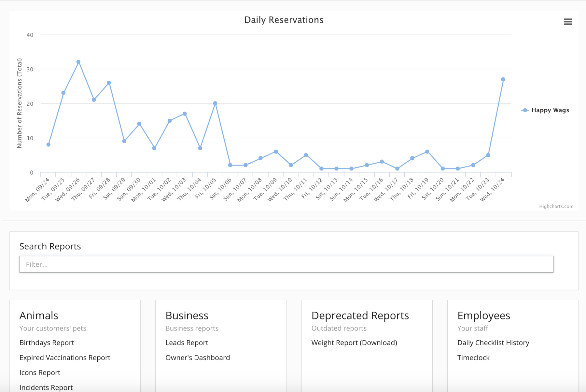Open the Icons Report
The image size is (586, 392).
click(x=40, y=372)
